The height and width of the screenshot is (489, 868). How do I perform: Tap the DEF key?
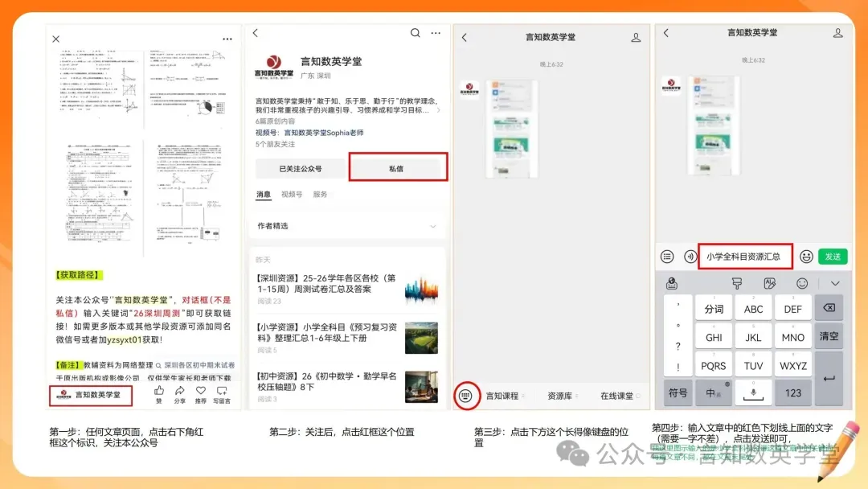pyautogui.click(x=793, y=309)
